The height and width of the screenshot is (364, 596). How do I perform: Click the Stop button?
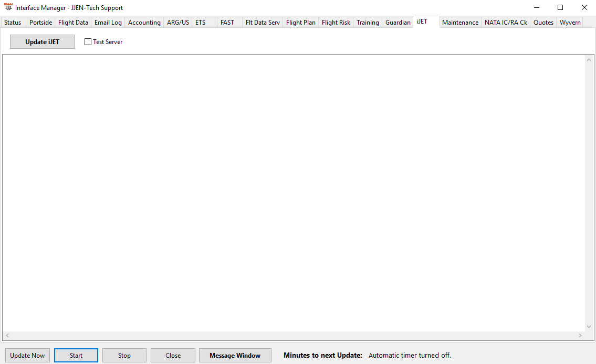click(x=124, y=355)
